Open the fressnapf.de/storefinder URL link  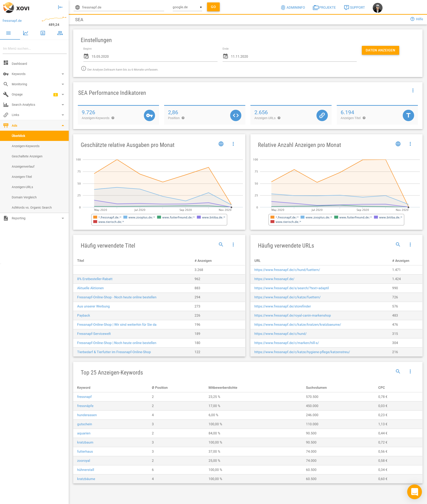click(x=282, y=306)
